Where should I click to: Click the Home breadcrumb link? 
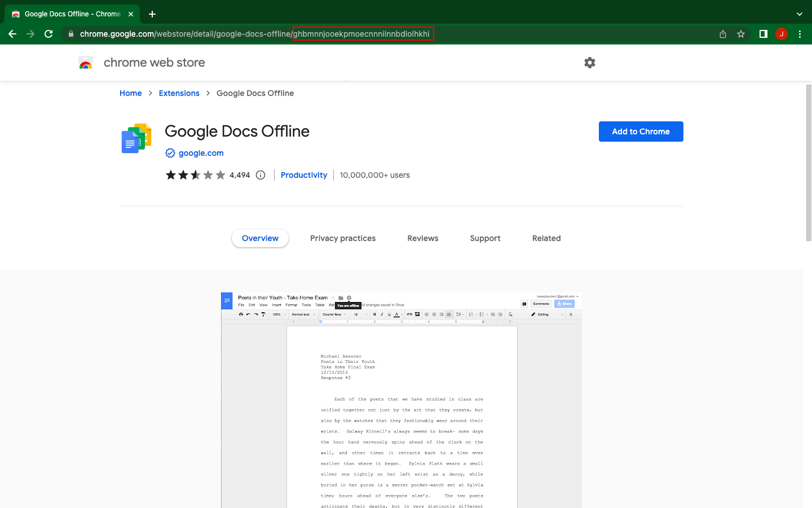[x=131, y=93]
